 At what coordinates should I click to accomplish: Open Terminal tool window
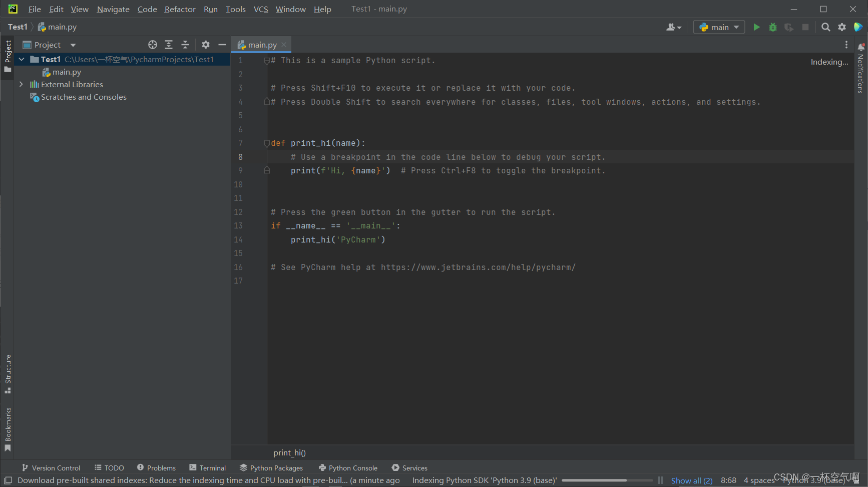pyautogui.click(x=207, y=468)
